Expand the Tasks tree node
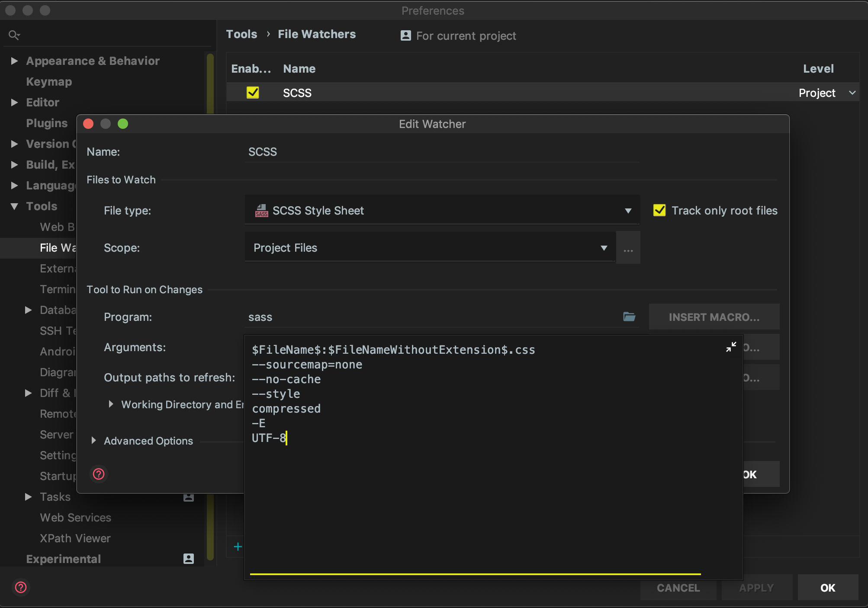Viewport: 868px width, 608px height. [x=28, y=497]
